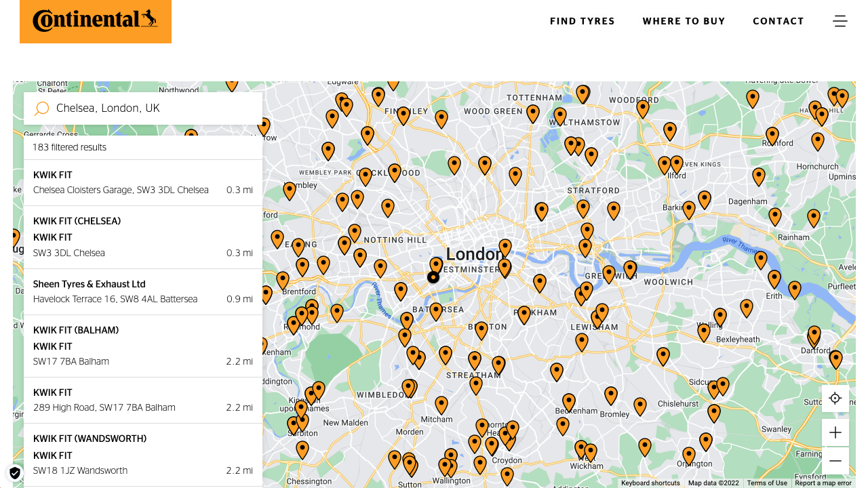
Task: Open the Find Tyres menu
Action: (x=583, y=21)
